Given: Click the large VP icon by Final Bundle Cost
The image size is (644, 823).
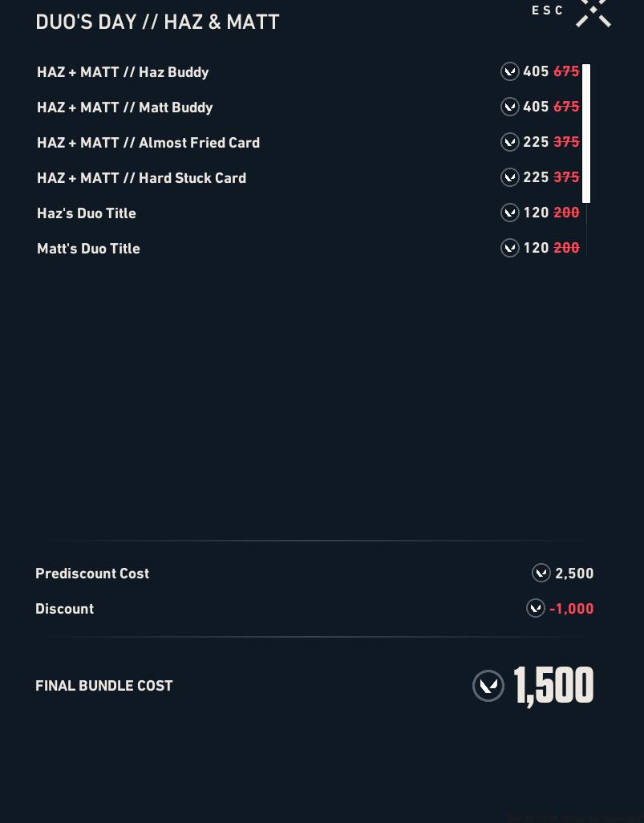Looking at the screenshot, I should pos(488,686).
